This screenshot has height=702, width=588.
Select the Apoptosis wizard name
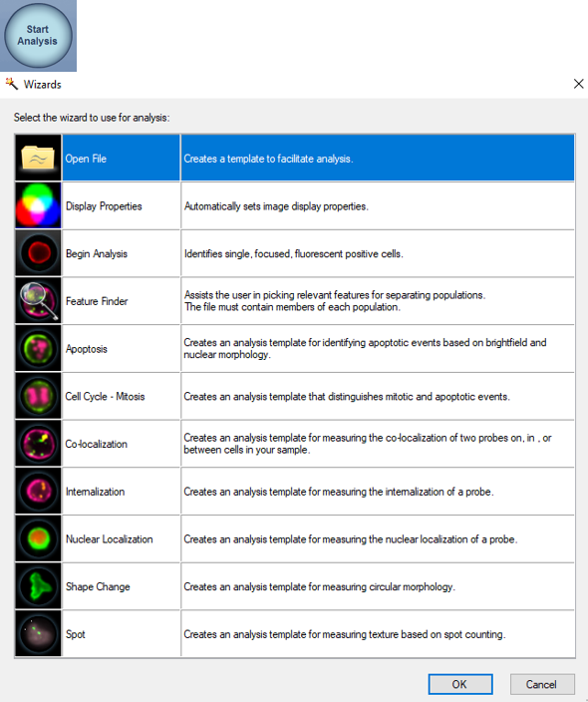tap(87, 349)
